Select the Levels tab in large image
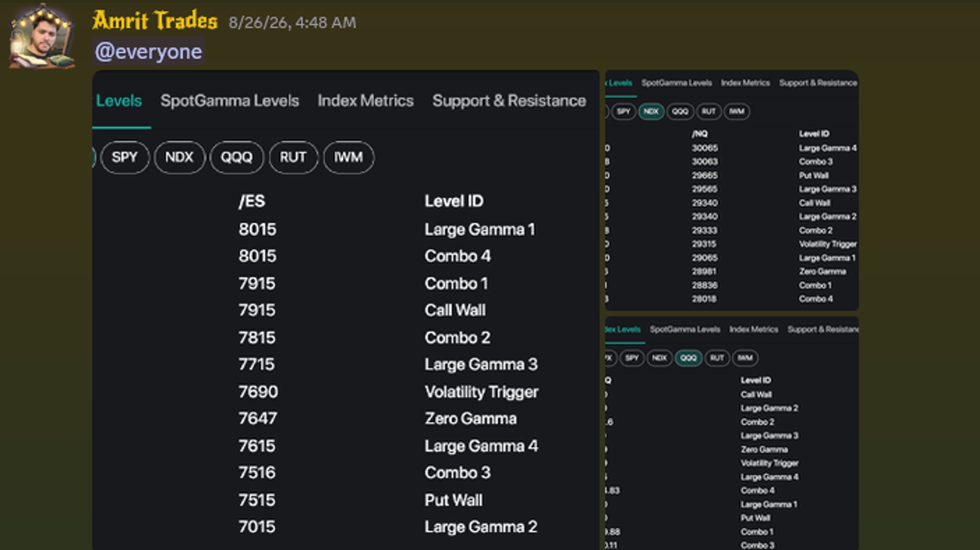Screen dimensions: 980x550 click(x=119, y=101)
